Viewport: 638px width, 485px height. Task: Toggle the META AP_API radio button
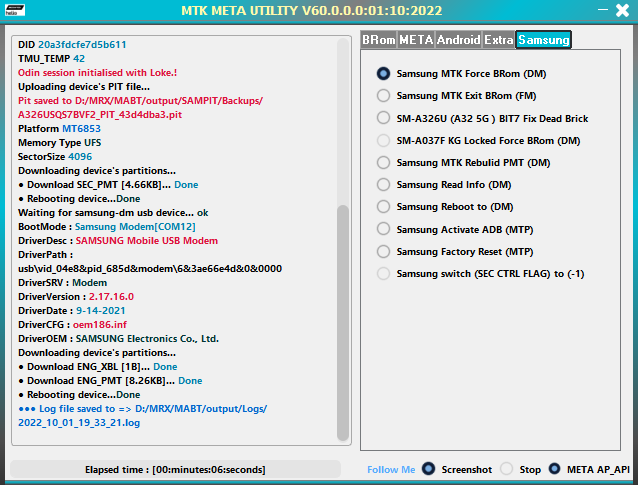coord(555,469)
